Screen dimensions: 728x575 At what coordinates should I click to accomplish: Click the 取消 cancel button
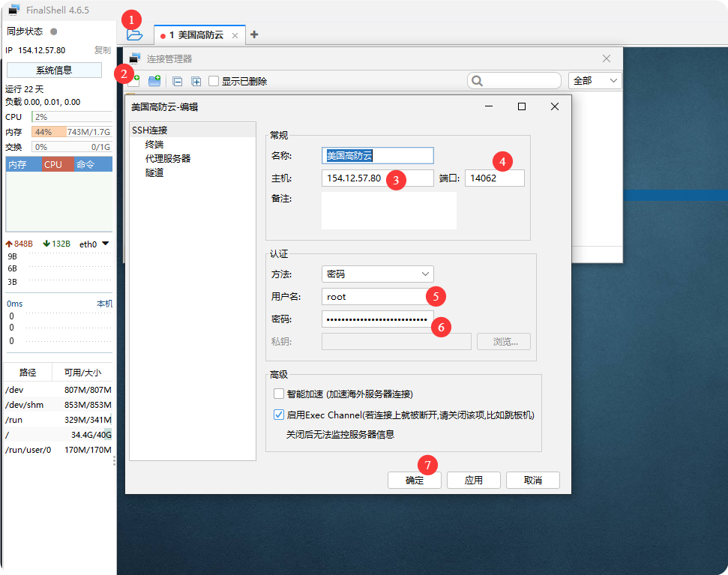point(532,481)
